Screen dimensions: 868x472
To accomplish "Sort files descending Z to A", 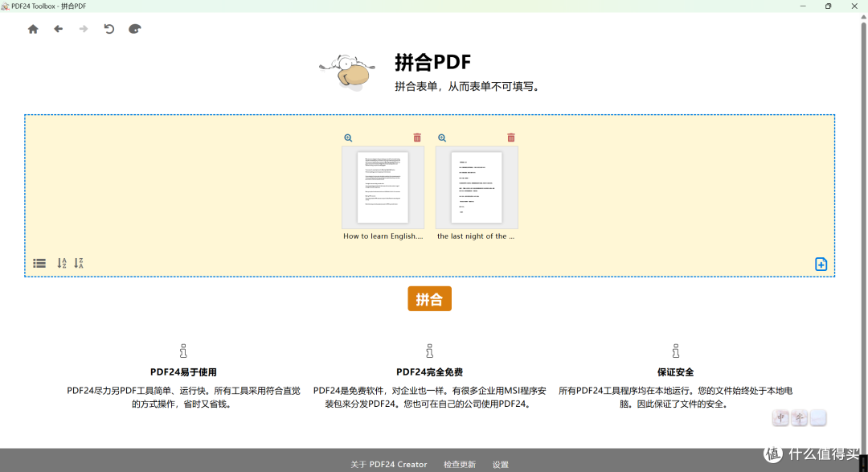I will point(79,263).
